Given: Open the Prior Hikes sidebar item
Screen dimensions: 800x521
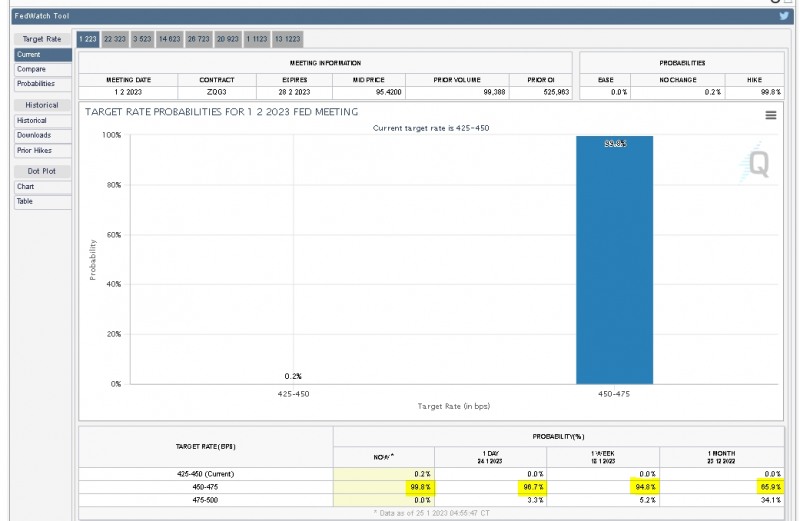Looking at the screenshot, I should [43, 151].
